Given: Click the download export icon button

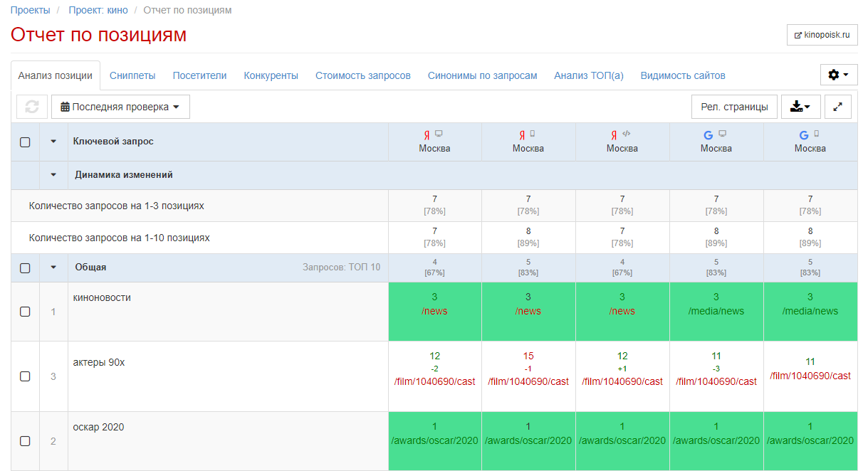Looking at the screenshot, I should tap(800, 107).
